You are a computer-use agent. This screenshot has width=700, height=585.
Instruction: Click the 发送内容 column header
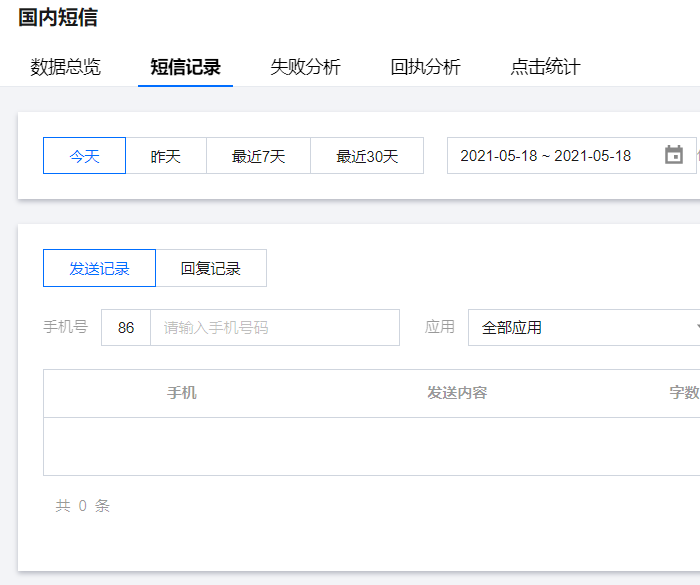[x=457, y=393]
